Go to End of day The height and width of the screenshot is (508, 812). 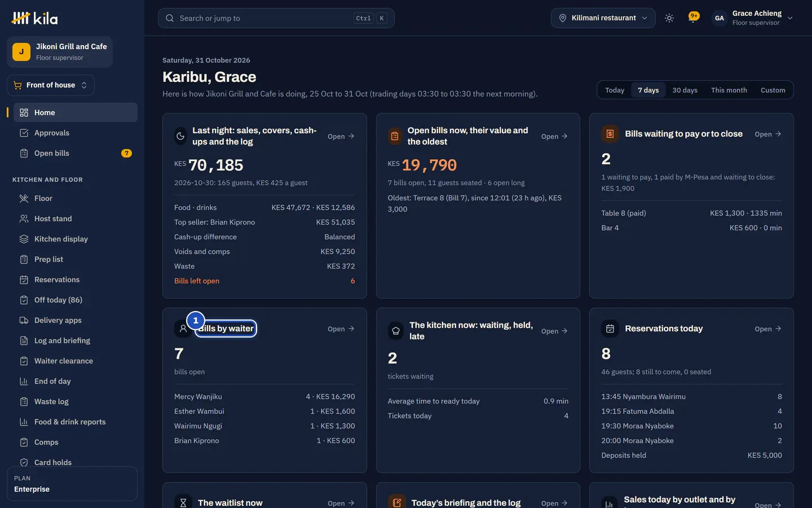pyautogui.click(x=75, y=381)
